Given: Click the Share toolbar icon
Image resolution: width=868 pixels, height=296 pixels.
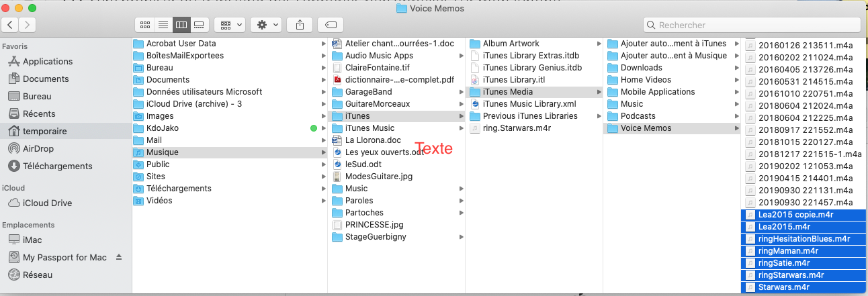Looking at the screenshot, I should tap(299, 25).
